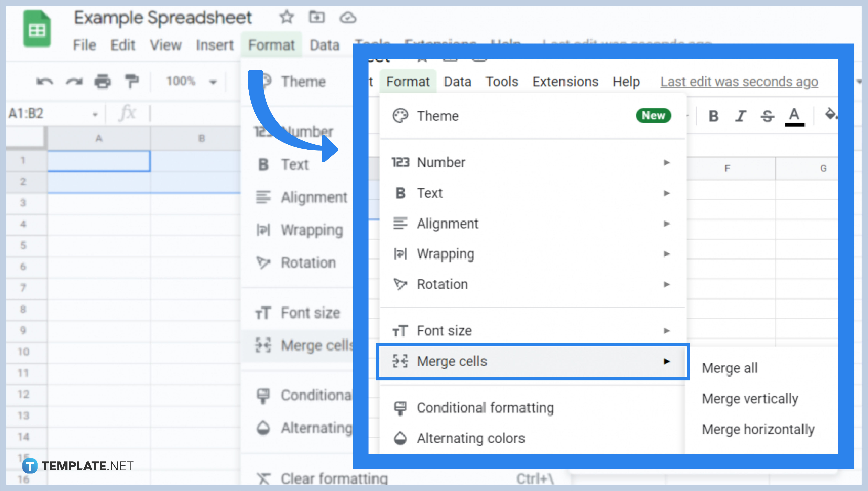
Task: Click Merge vertically option
Action: tap(750, 398)
